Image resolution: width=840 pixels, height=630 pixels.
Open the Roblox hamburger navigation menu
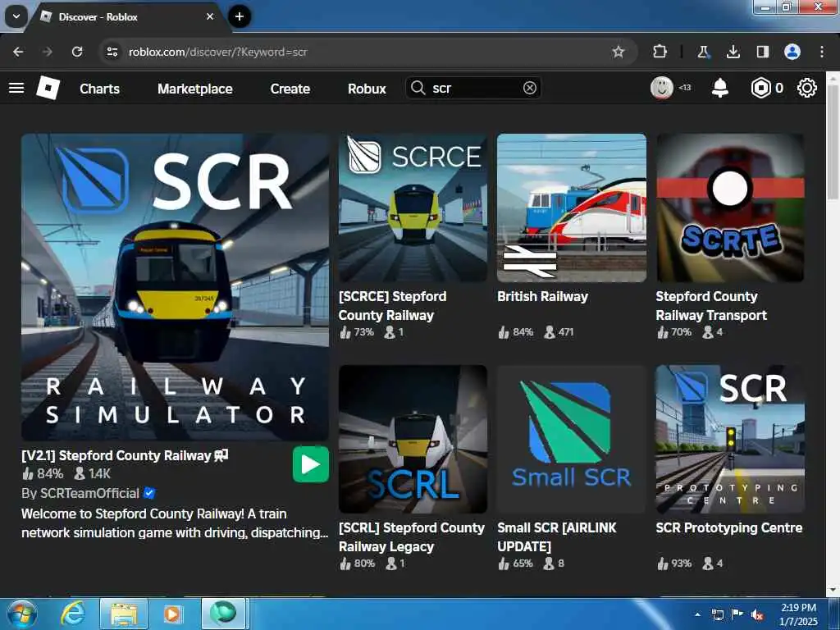[16, 88]
